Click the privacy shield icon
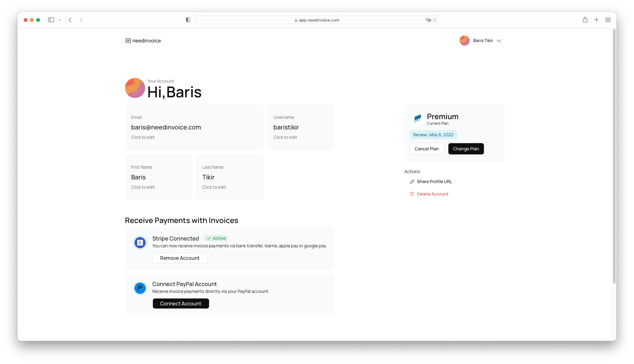The width and height of the screenshot is (634, 364). coord(188,20)
